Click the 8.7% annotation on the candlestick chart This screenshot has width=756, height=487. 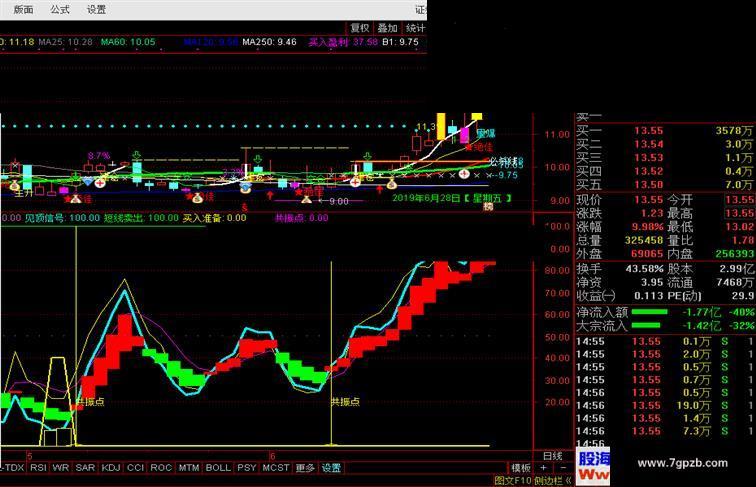[99, 156]
